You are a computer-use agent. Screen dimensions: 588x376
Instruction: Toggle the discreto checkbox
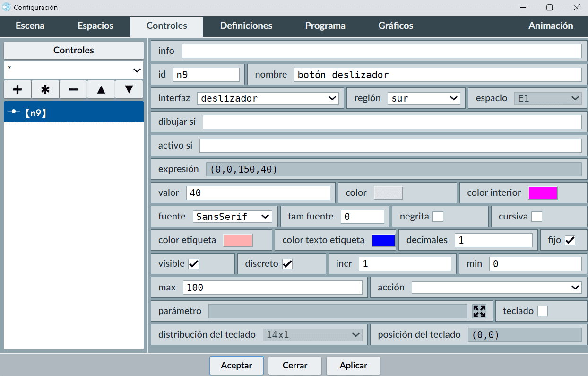[287, 264]
